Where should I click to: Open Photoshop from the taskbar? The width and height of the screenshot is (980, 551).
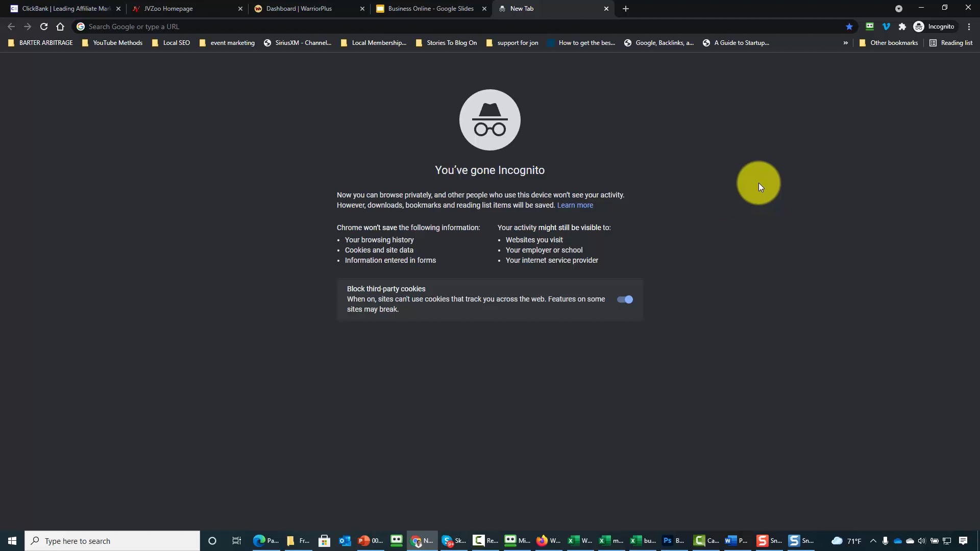tap(674, 541)
